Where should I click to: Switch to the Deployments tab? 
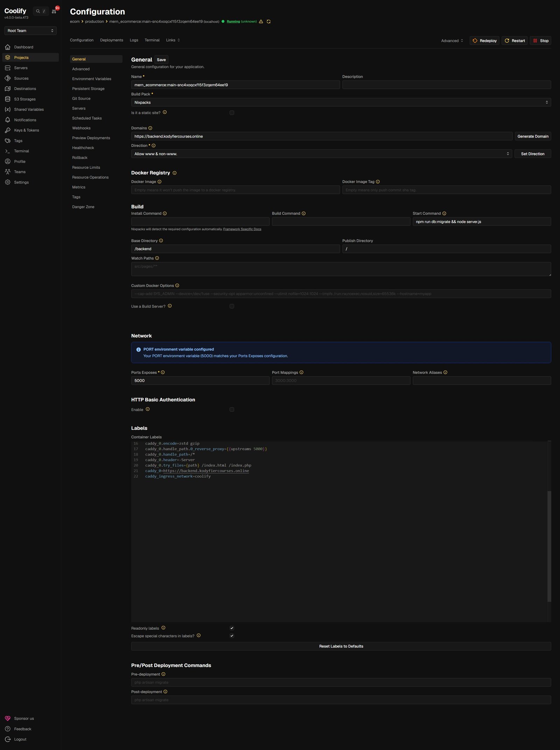pyautogui.click(x=112, y=40)
